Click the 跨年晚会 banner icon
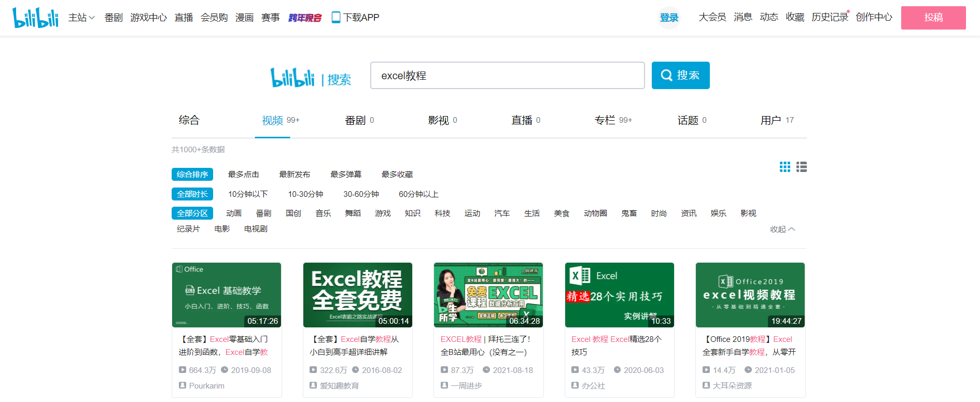The height and width of the screenshot is (402, 980). click(305, 18)
